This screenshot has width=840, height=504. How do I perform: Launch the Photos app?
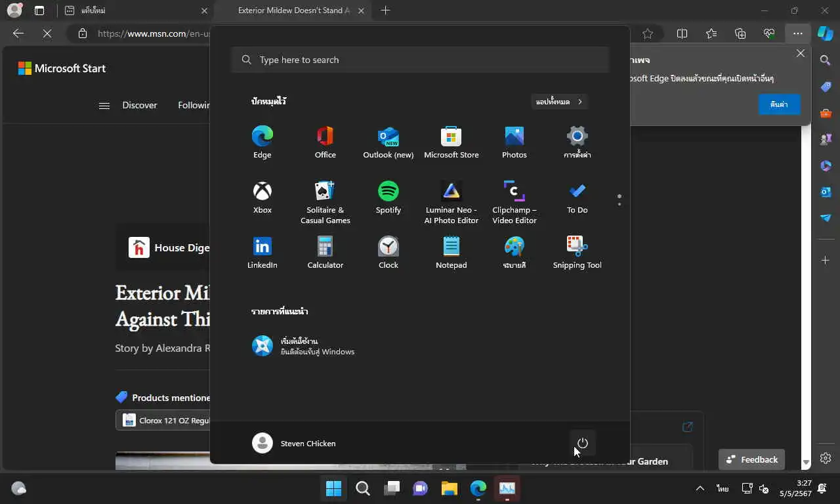click(514, 142)
